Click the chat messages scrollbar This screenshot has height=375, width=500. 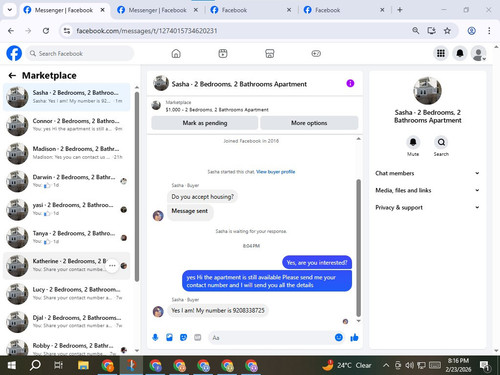(359, 248)
